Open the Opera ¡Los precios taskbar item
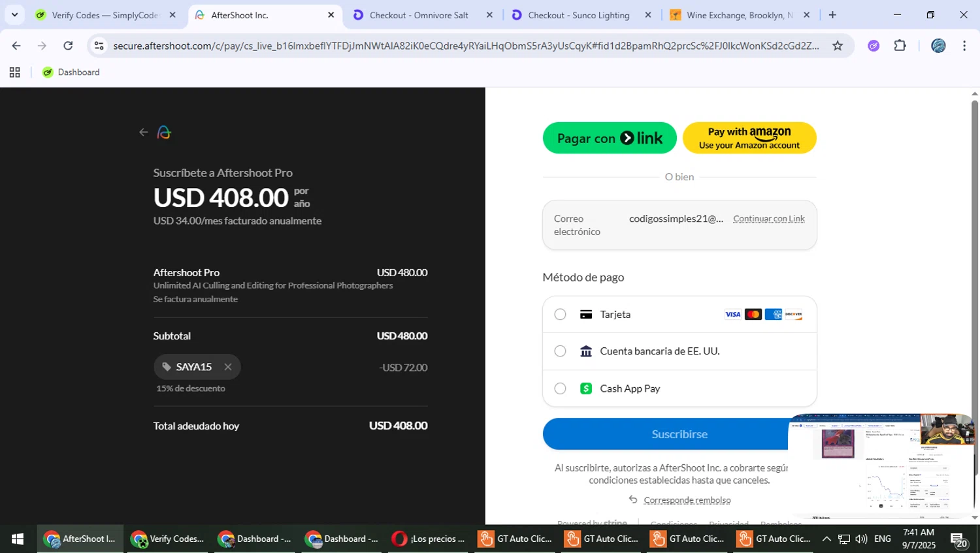Image resolution: width=980 pixels, height=553 pixels. [x=429, y=539]
